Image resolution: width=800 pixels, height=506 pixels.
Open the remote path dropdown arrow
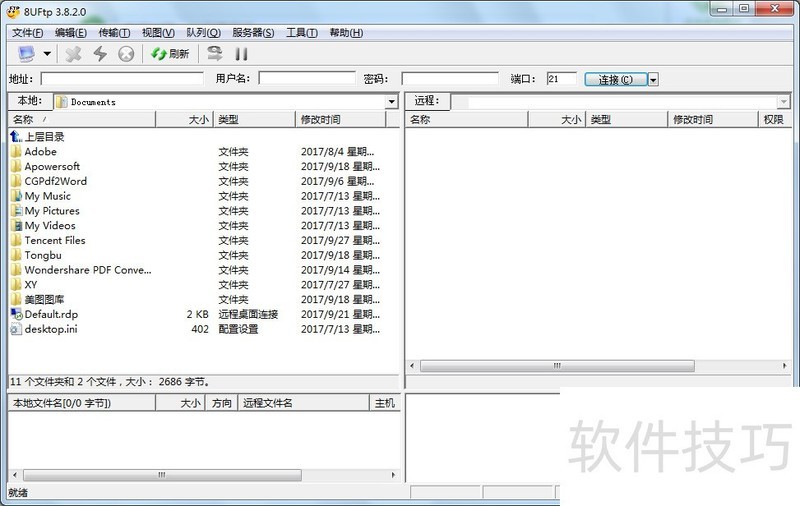tap(784, 102)
